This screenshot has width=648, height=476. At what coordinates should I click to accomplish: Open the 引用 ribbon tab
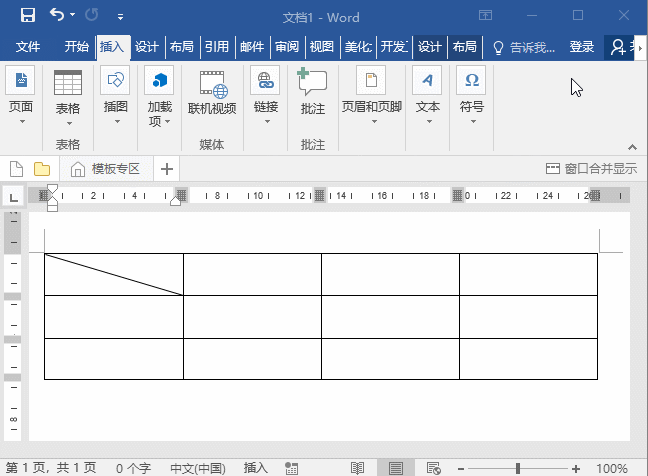[x=217, y=47]
